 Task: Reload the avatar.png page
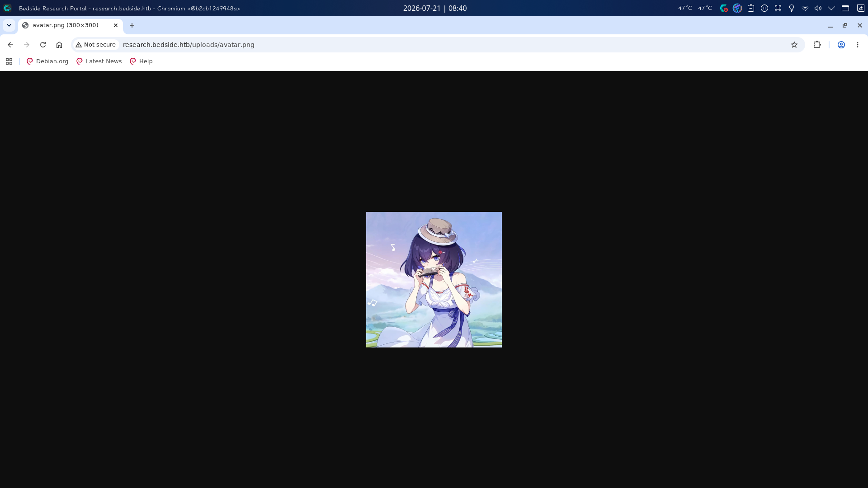(x=43, y=45)
